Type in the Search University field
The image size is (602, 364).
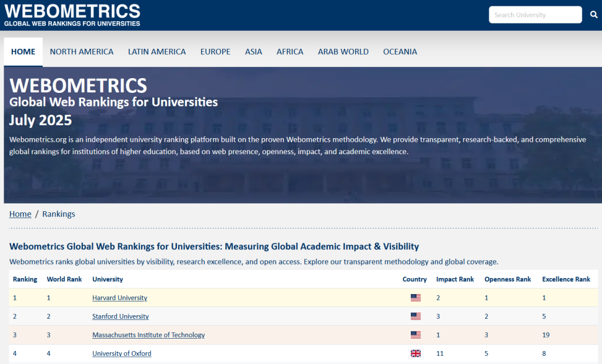535,15
